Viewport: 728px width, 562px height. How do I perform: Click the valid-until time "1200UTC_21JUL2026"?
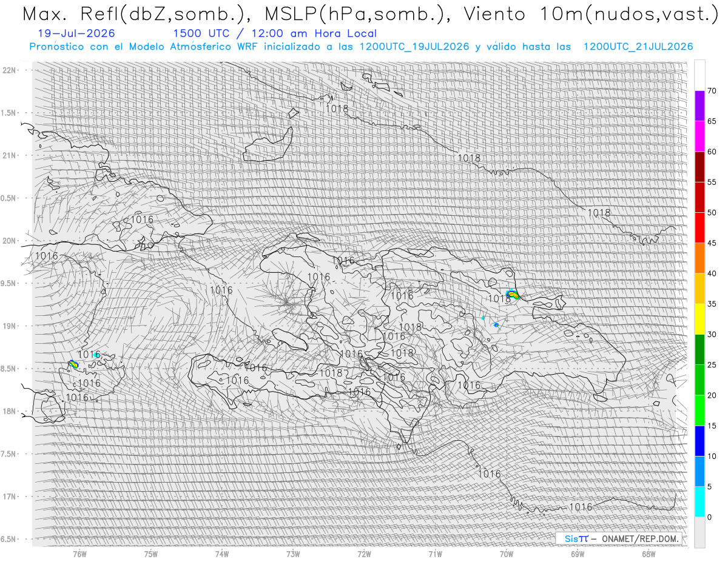pyautogui.click(x=638, y=47)
